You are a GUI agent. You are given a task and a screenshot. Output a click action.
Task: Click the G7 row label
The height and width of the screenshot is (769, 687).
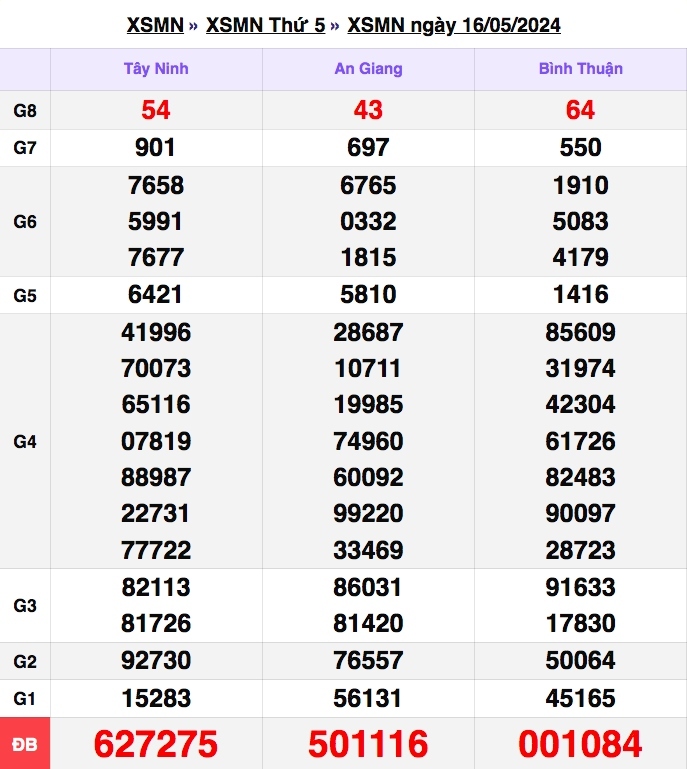pos(25,148)
